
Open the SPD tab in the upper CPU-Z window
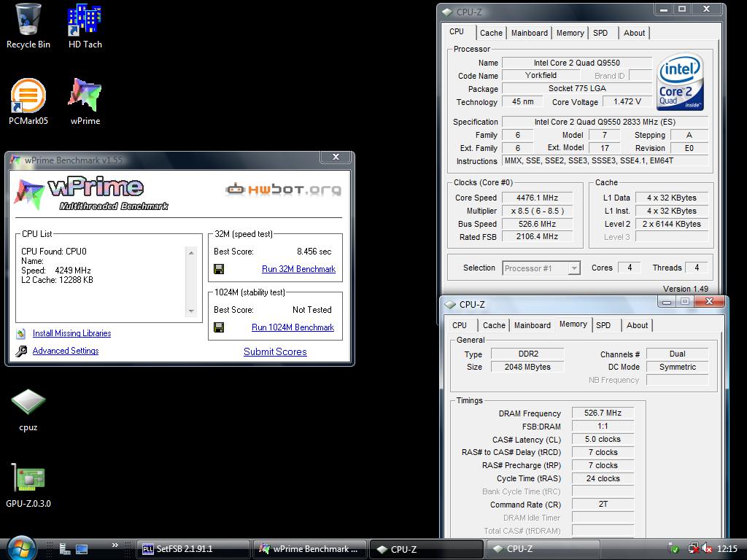click(x=600, y=33)
